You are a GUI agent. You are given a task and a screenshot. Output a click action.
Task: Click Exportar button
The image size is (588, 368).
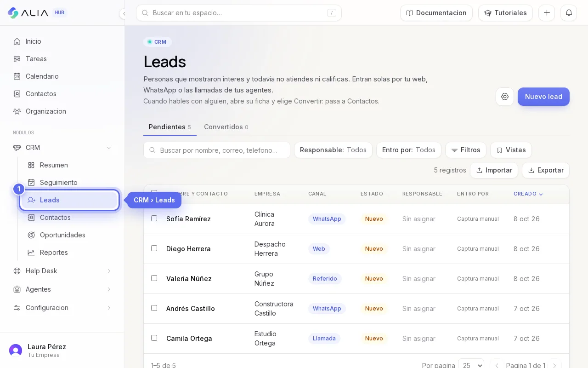pos(546,170)
